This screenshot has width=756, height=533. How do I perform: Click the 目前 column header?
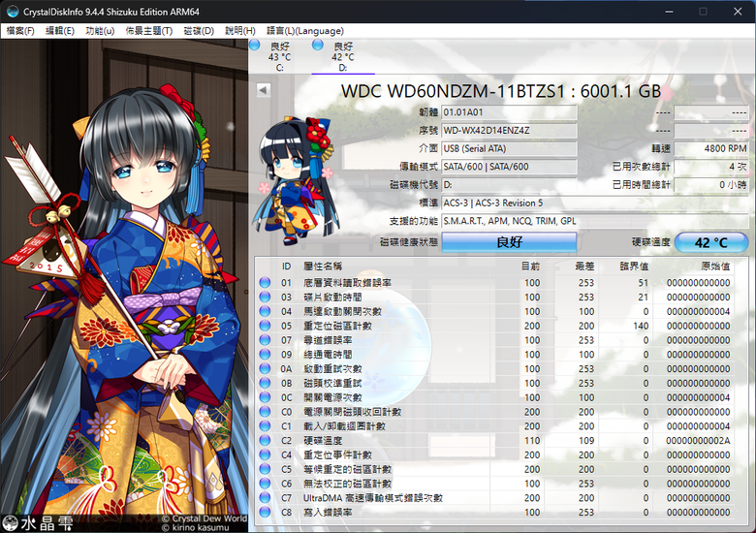(x=530, y=266)
